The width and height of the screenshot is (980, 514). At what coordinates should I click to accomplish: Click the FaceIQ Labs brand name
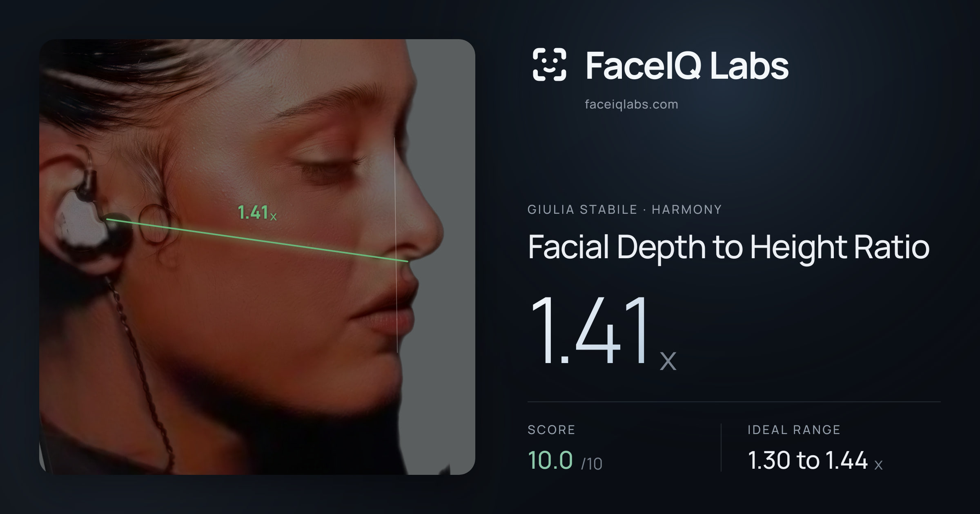coord(687,65)
